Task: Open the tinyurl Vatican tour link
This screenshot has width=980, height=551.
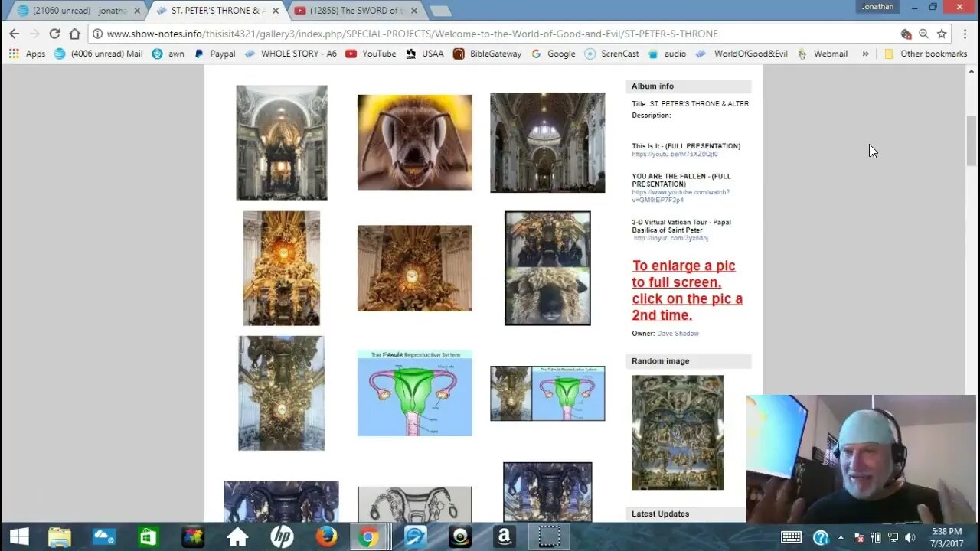Action: 671,238
